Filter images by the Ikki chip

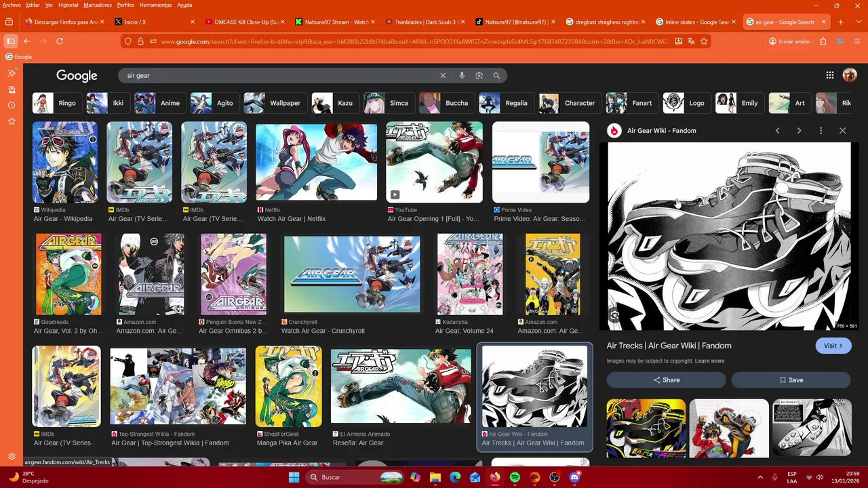tap(108, 103)
